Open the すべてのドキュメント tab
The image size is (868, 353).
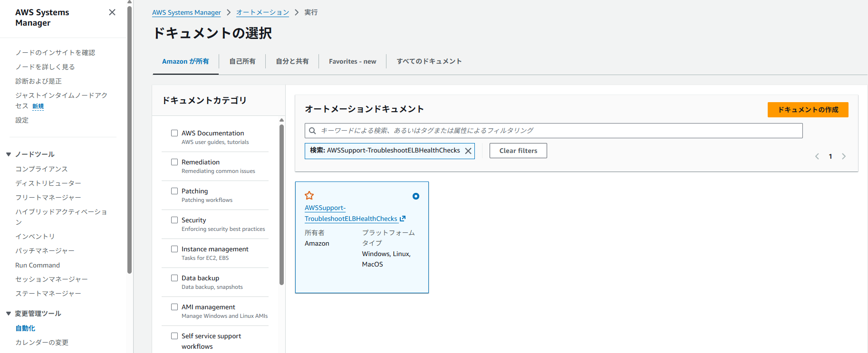pos(429,61)
